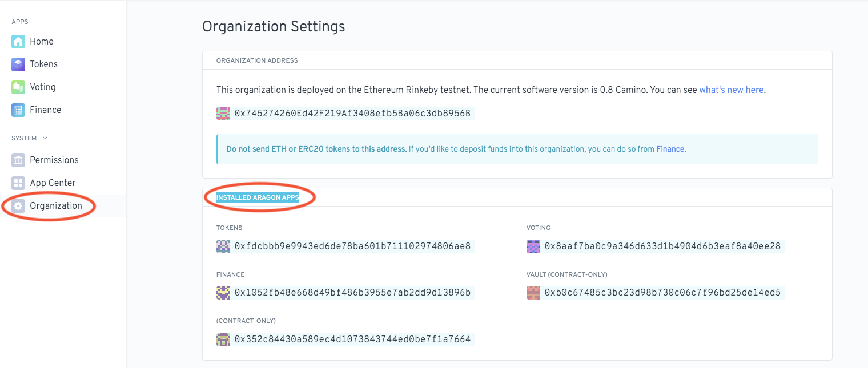
Task: Click the contract-only address 0x352c…
Action: tap(352, 340)
